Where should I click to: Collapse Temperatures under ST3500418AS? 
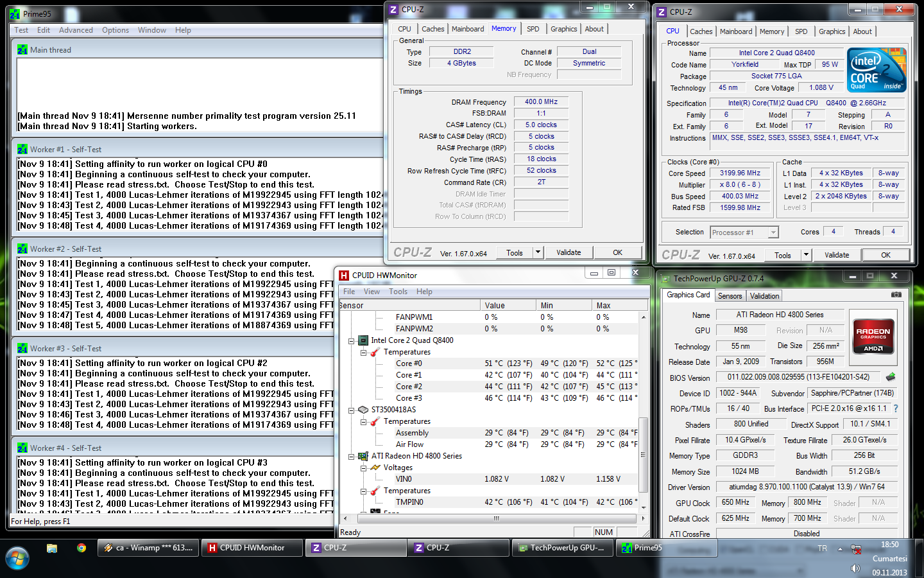(363, 422)
